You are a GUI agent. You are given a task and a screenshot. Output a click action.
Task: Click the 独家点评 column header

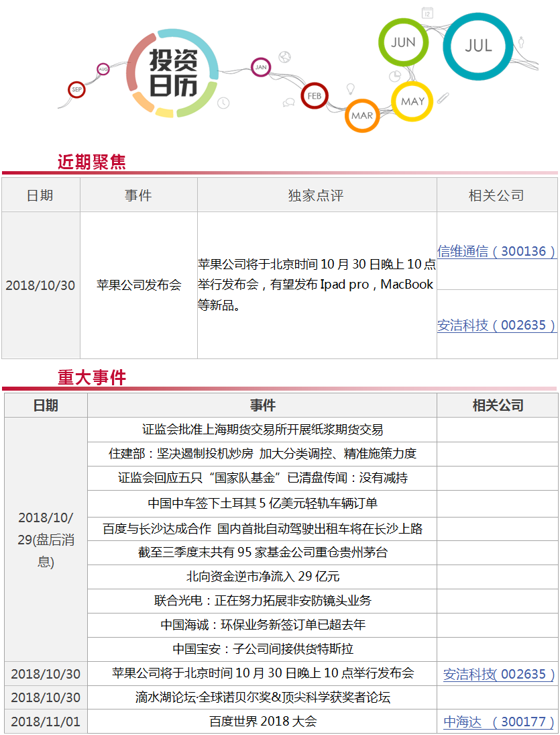pos(317,195)
